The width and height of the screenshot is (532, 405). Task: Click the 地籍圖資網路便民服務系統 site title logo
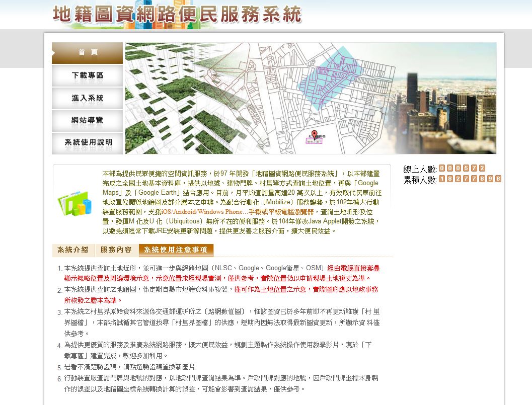177,14
